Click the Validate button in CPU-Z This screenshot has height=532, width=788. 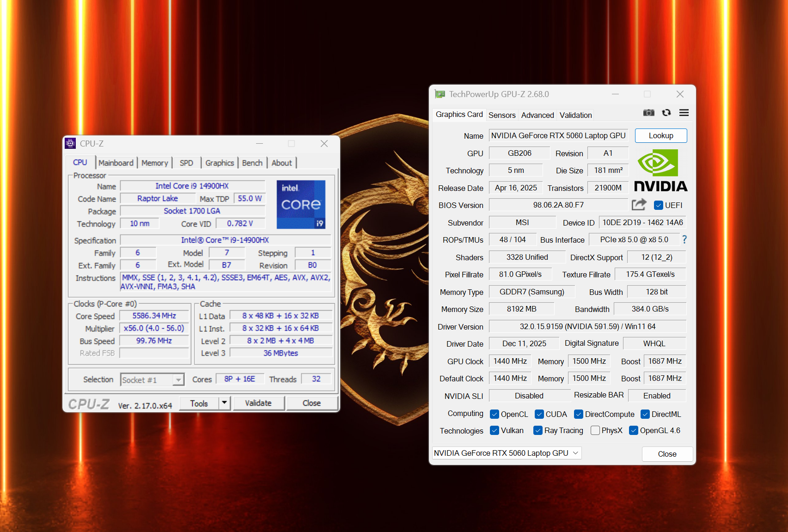(x=258, y=403)
